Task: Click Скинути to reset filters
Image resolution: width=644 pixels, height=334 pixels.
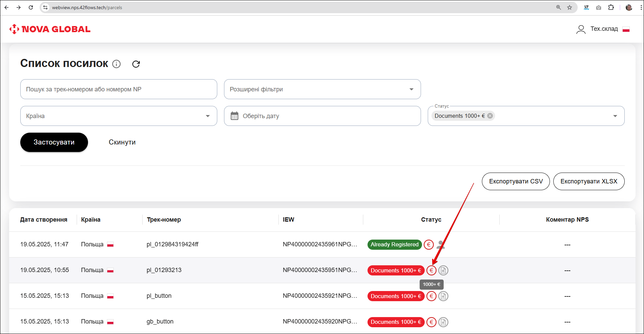Action: click(x=122, y=142)
